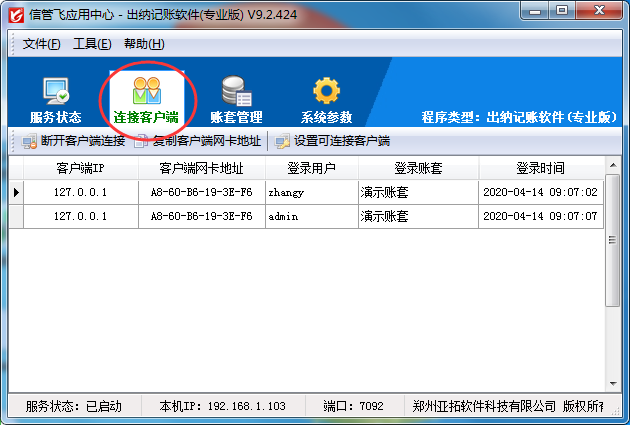Click the app logo in title bar
630x425 pixels.
coord(14,13)
